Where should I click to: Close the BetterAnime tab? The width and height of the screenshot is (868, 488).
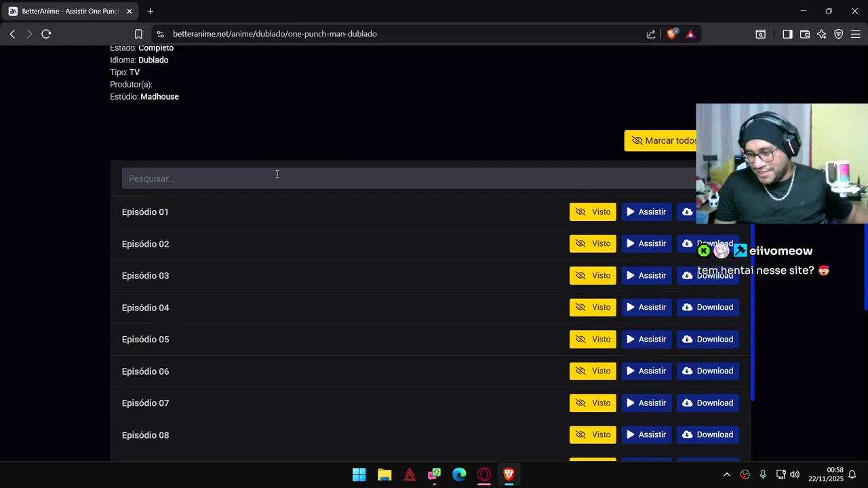129,12
